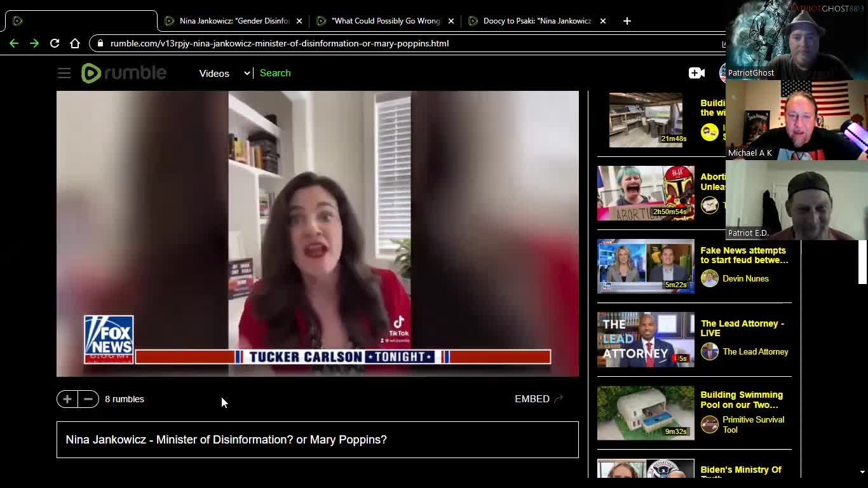Image resolution: width=868 pixels, height=488 pixels.
Task: Open Devin Nunes channel link
Action: tap(745, 278)
